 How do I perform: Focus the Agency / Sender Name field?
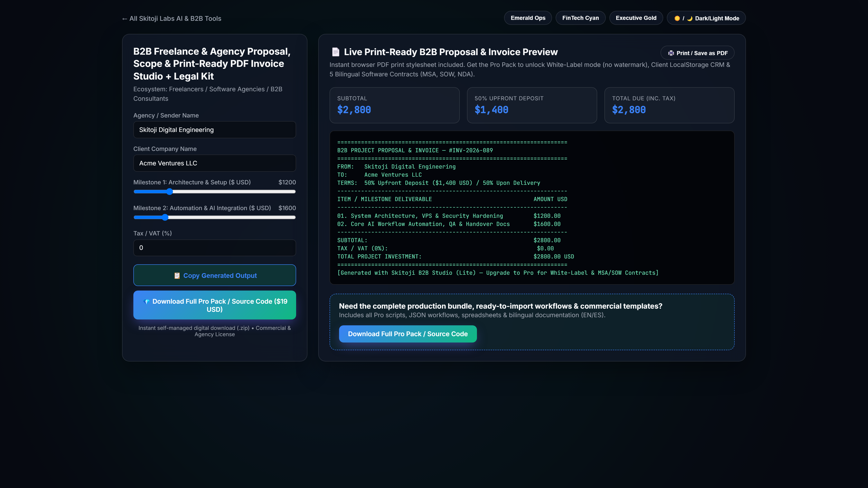tap(215, 130)
